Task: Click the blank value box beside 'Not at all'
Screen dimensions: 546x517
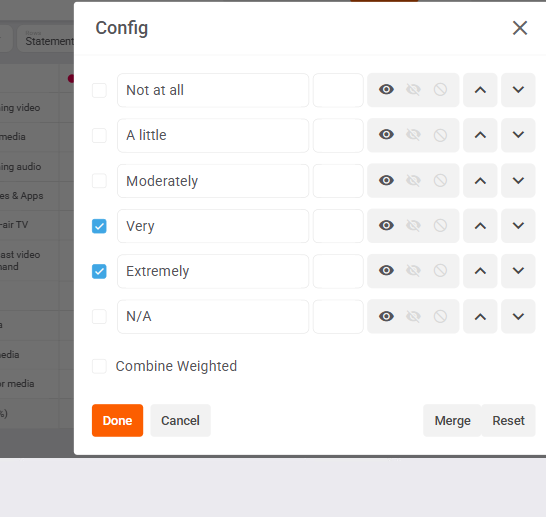Action: [338, 90]
